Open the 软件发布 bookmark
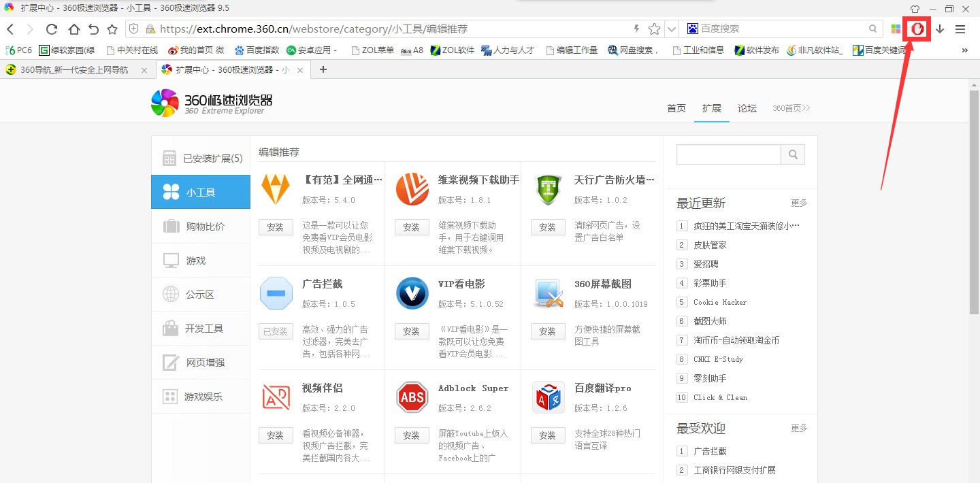Viewport: 980px width, 483px height. tap(757, 50)
